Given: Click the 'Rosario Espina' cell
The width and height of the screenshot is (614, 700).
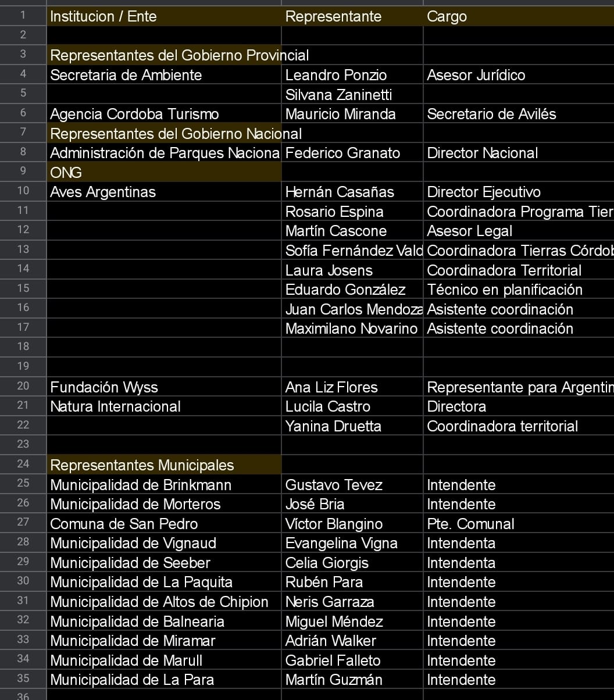Looking at the screenshot, I should click(x=352, y=212).
